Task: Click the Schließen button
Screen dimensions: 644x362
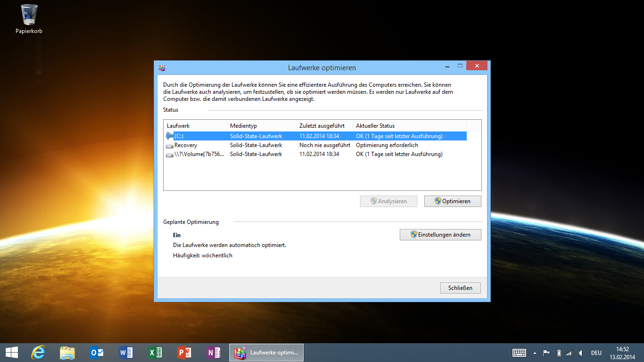Action: [x=461, y=288]
